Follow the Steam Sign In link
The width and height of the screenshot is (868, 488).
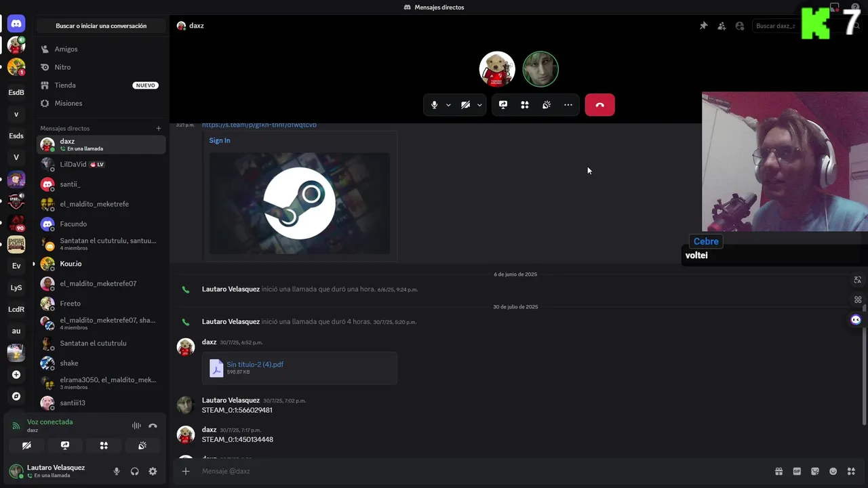click(x=220, y=140)
